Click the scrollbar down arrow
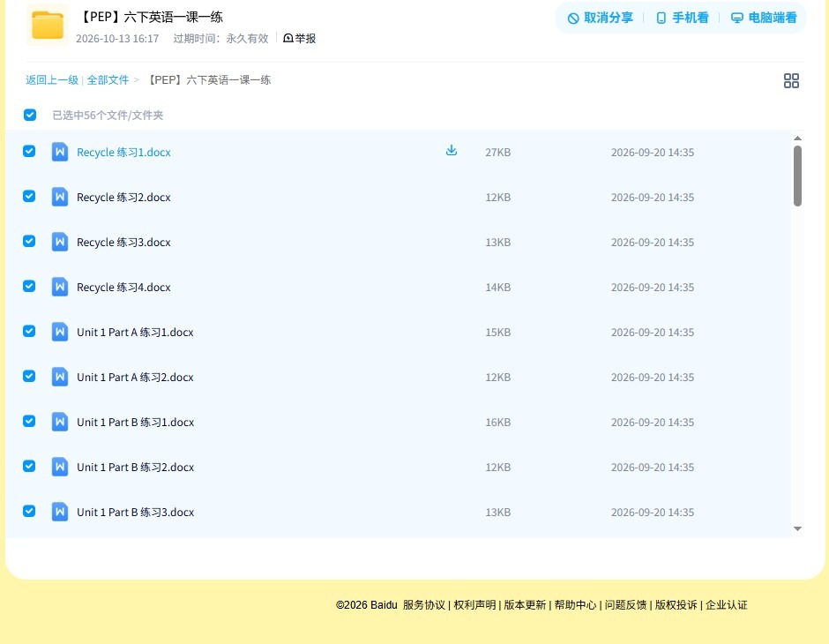The height and width of the screenshot is (644, 829). [797, 528]
